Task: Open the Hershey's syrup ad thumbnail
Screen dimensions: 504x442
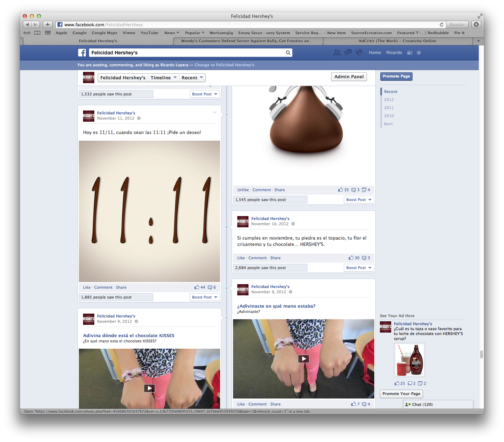Action: click(x=409, y=360)
